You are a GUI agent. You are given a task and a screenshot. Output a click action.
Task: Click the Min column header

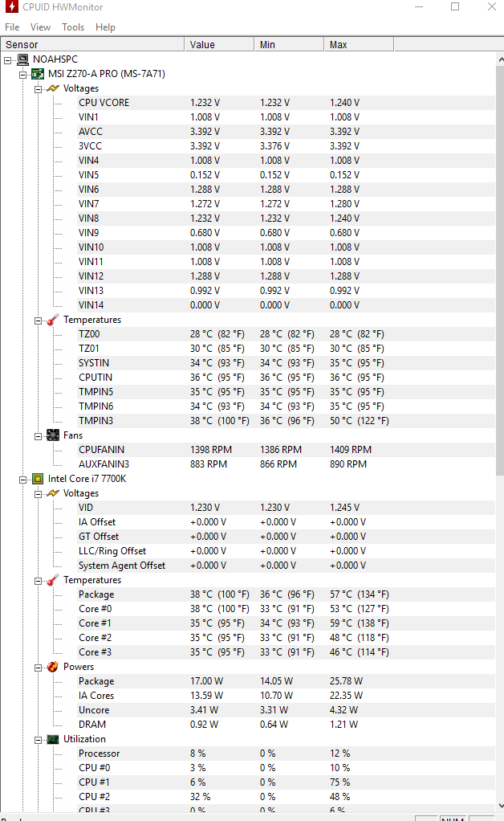(x=289, y=44)
